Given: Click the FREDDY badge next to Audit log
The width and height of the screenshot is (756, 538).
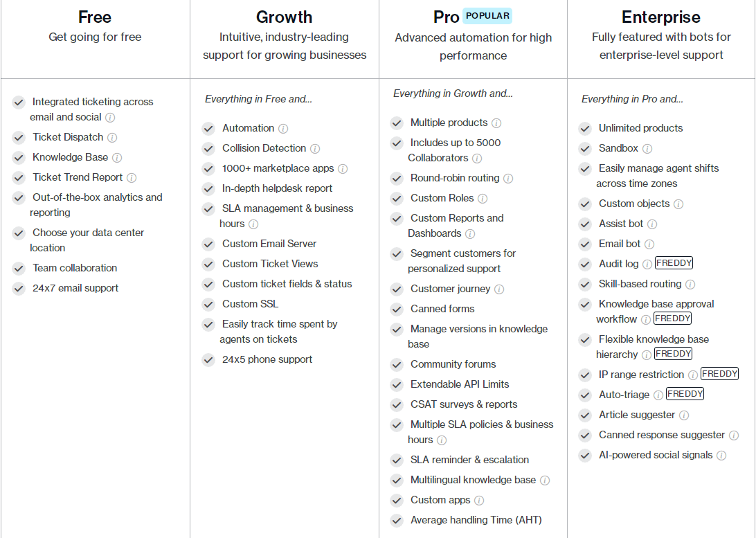Looking at the screenshot, I should (674, 263).
